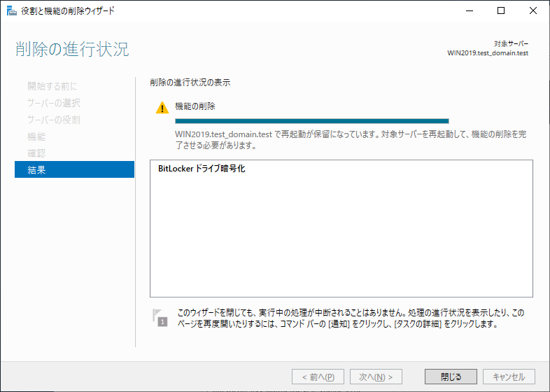The height and width of the screenshot is (392, 550).
Task: Close the wizard window with X
Action: (533, 11)
